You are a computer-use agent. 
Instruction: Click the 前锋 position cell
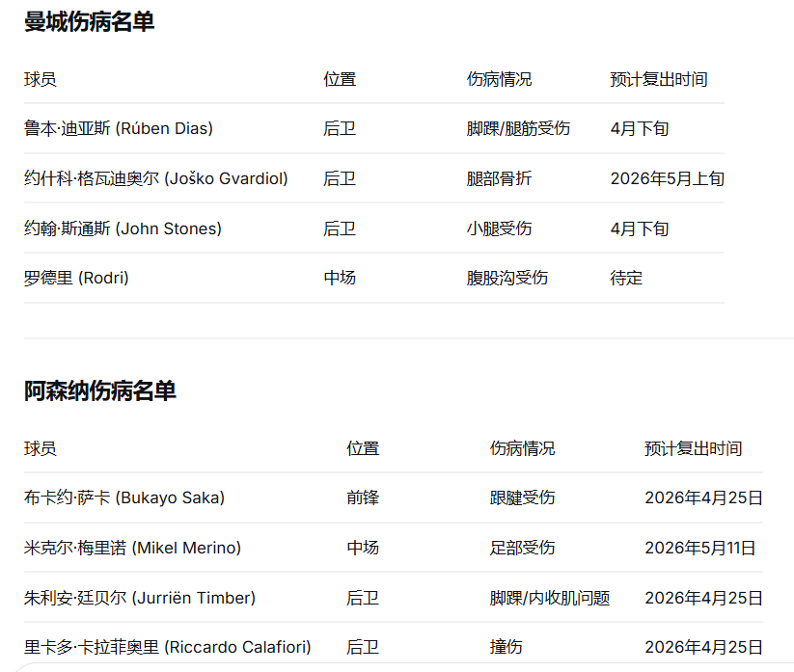point(363,497)
